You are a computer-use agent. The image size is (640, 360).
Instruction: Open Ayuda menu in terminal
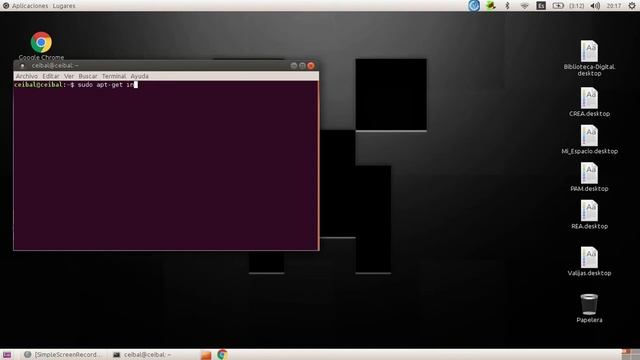coord(140,76)
